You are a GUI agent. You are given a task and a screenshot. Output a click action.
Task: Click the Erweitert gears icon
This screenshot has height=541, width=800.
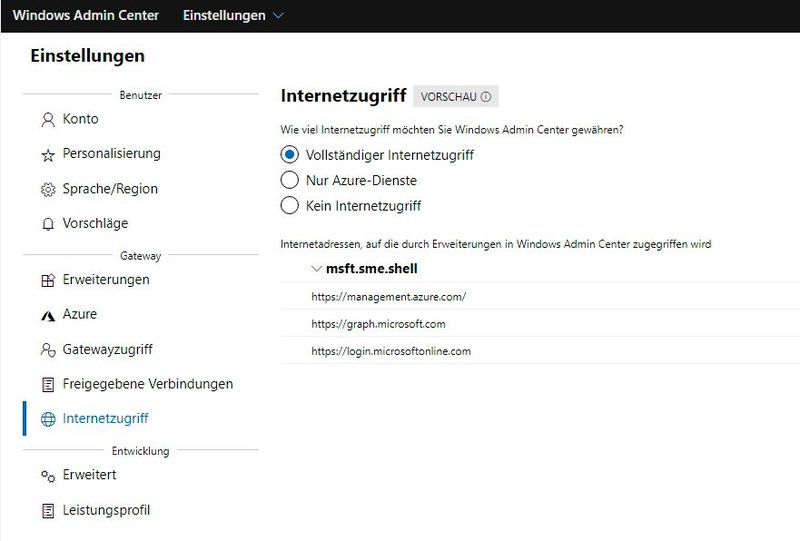(x=48, y=476)
